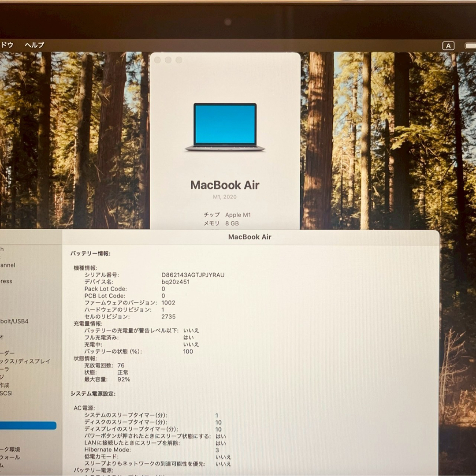Screen dimensions: 476x476
Task: Click the System Information window title "MacBook Air"
Action: click(x=249, y=237)
